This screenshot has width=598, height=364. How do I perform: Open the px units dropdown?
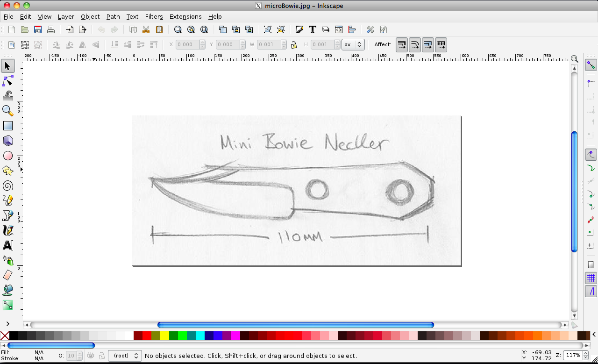pyautogui.click(x=353, y=45)
